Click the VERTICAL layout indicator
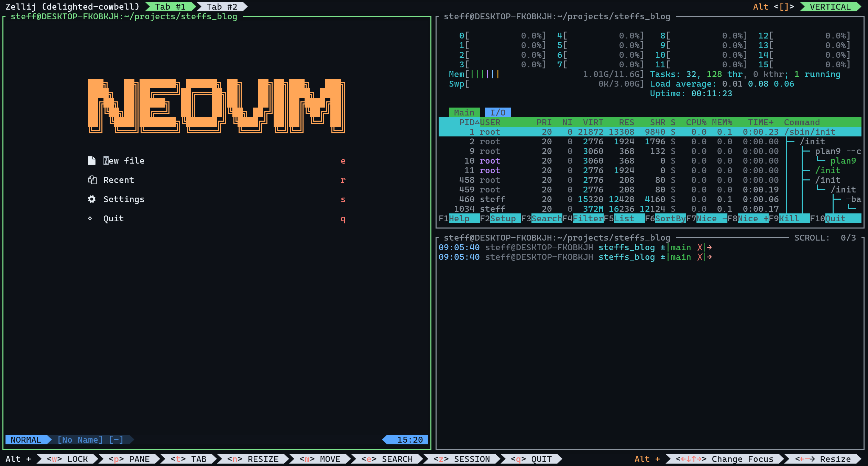The height and width of the screenshot is (466, 868). (x=830, y=7)
